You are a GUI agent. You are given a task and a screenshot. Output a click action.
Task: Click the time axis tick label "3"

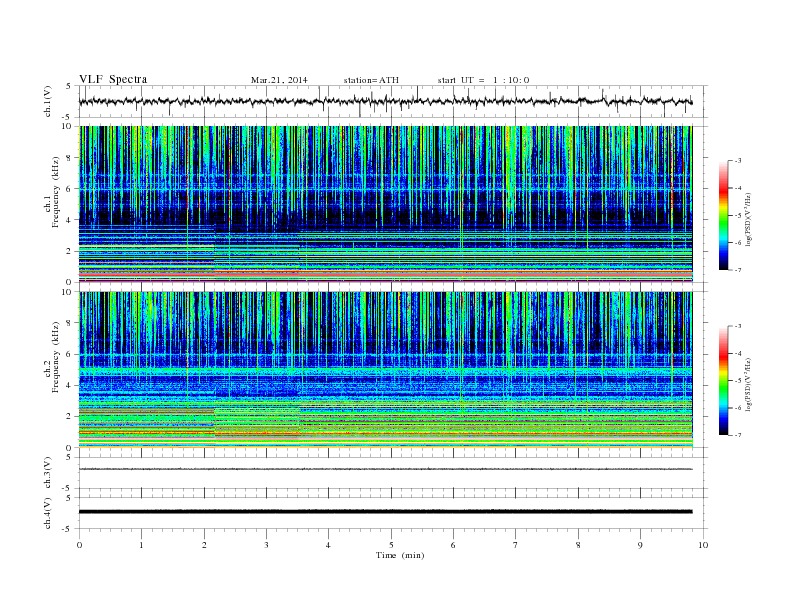[x=266, y=545]
